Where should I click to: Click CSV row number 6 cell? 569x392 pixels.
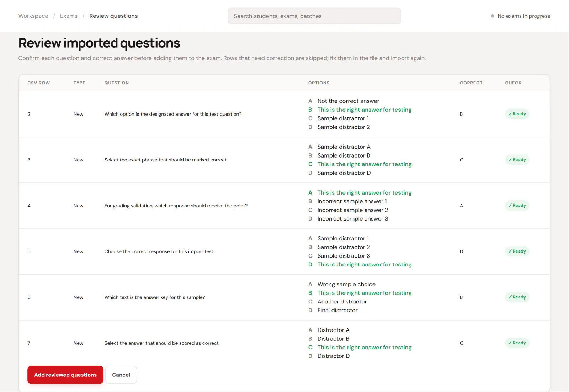tap(29, 297)
